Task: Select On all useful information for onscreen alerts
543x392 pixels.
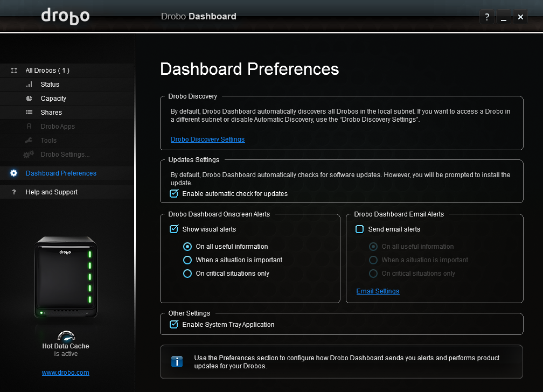Action: click(187, 247)
